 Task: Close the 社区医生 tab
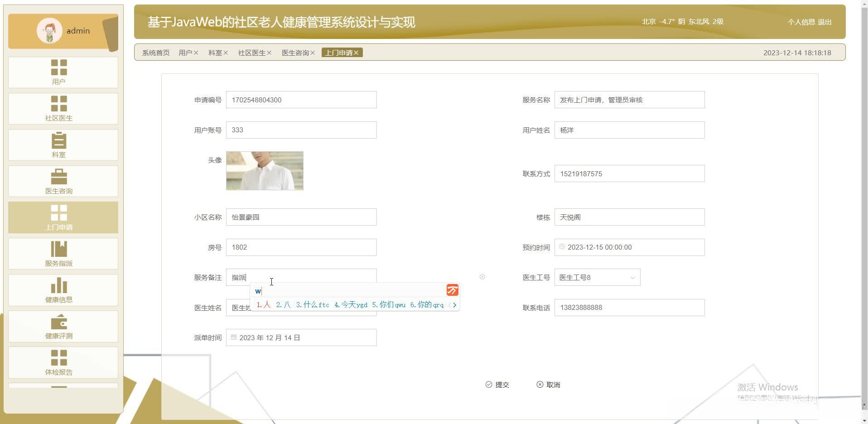[269, 53]
